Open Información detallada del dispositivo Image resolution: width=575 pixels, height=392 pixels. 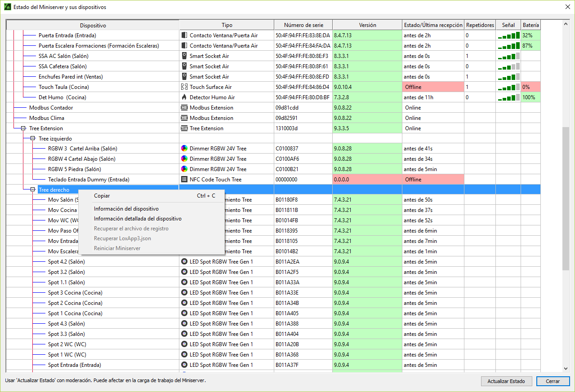point(138,219)
